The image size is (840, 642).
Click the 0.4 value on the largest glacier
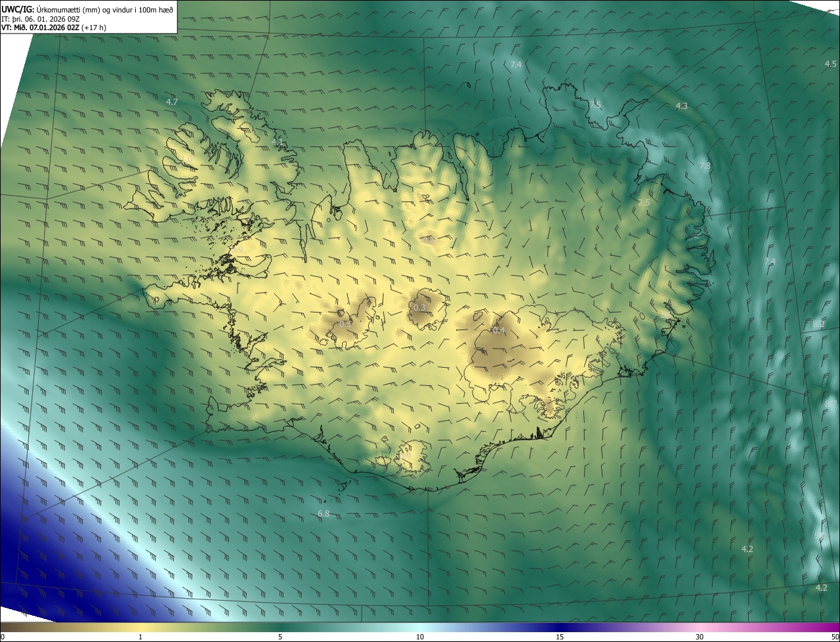[499, 330]
